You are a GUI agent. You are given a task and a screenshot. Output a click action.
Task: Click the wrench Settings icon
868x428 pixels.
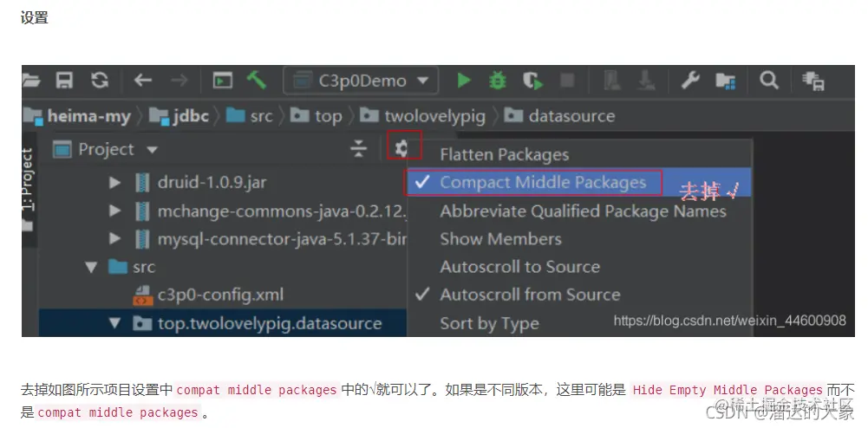pyautogui.click(x=689, y=81)
